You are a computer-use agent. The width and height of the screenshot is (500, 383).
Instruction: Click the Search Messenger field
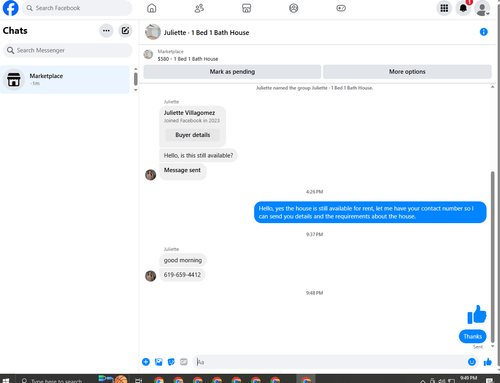(x=68, y=50)
